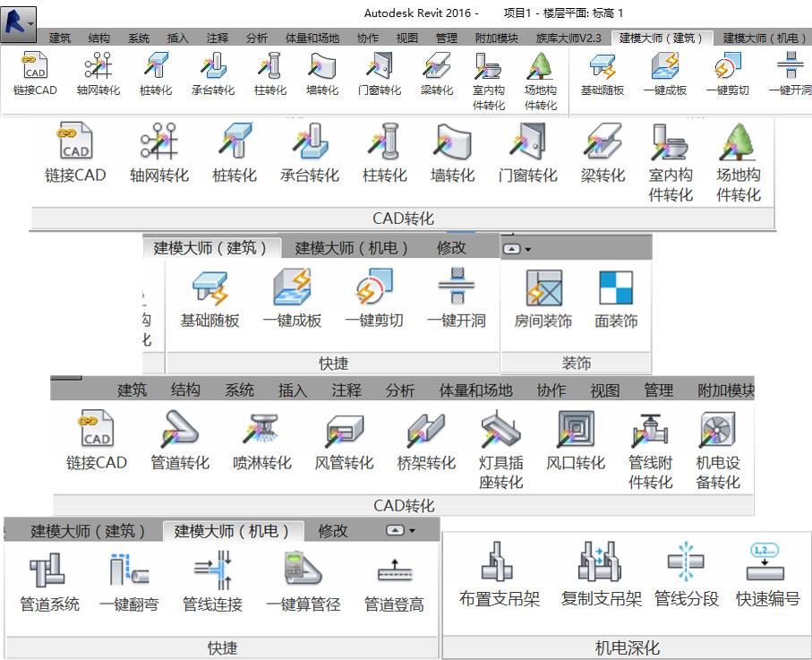This screenshot has width=812, height=660.
Task: Click large 室内构件转化 interior component icon
Action: (x=671, y=141)
